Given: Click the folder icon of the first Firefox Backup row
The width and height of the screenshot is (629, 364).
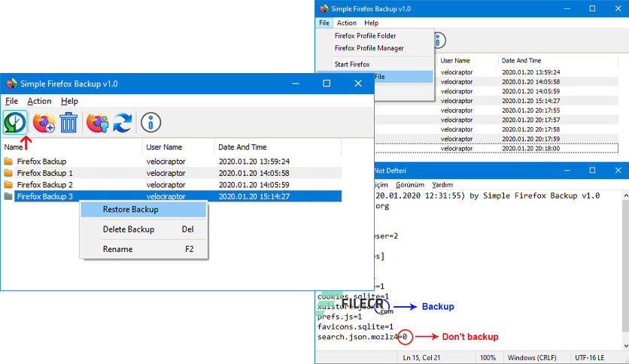Looking at the screenshot, I should pos(8,161).
